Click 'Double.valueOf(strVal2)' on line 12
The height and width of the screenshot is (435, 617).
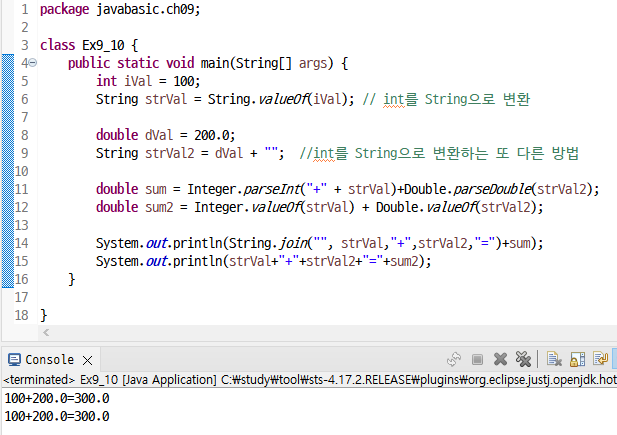(x=456, y=207)
